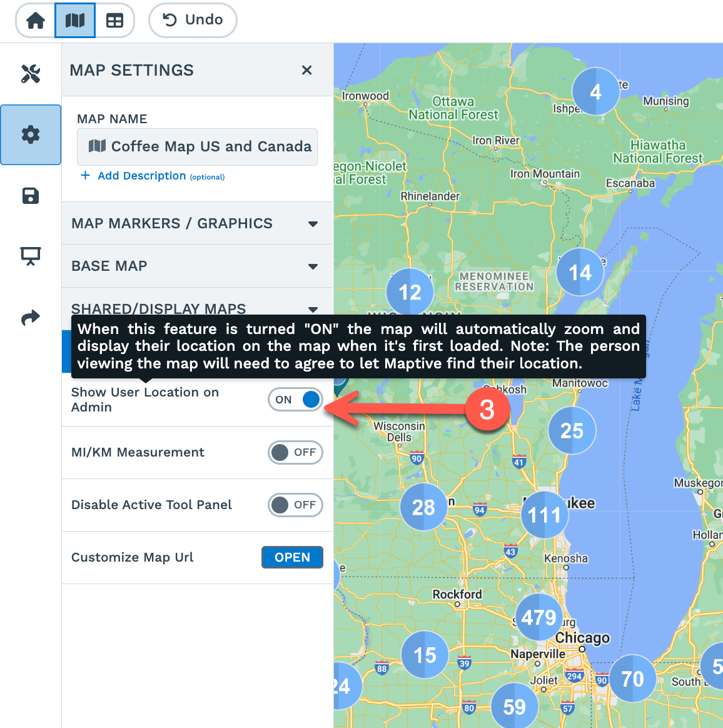This screenshot has width=723, height=728.
Task: Open the presentation mode sidebar icon
Action: [31, 256]
